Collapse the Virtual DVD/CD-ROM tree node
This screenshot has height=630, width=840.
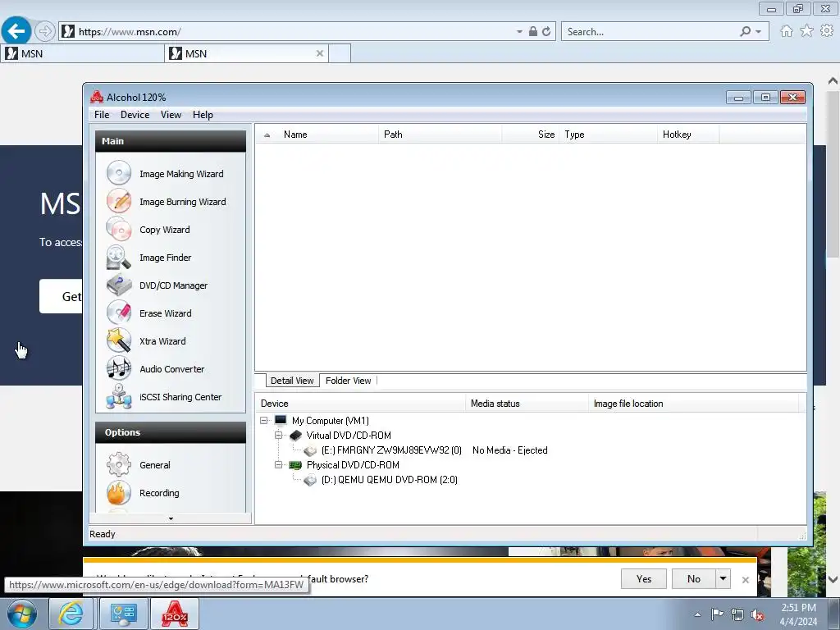point(279,435)
